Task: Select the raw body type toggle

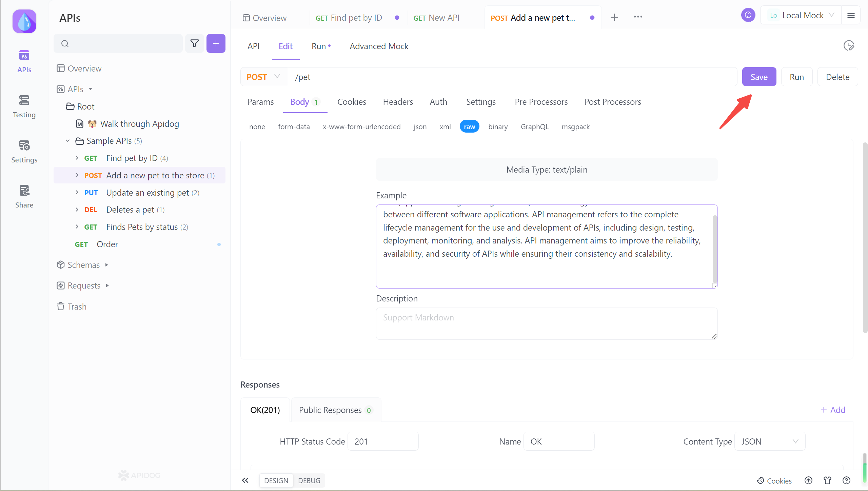Action: click(x=470, y=126)
